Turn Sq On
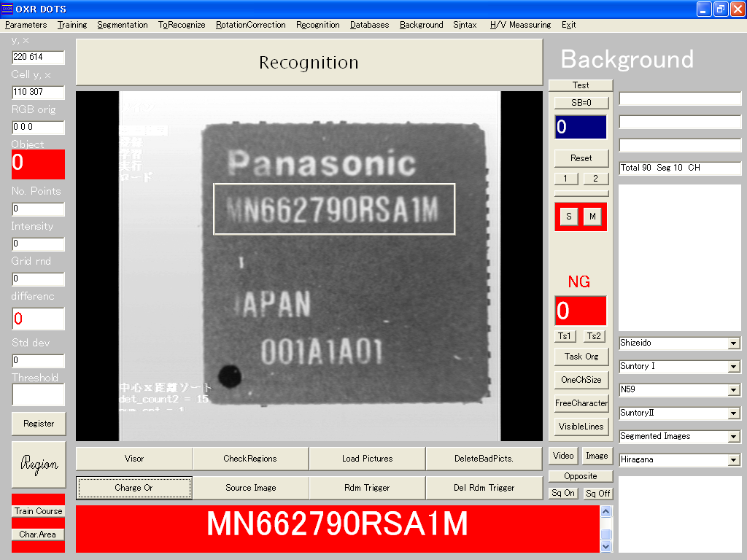 point(563,494)
